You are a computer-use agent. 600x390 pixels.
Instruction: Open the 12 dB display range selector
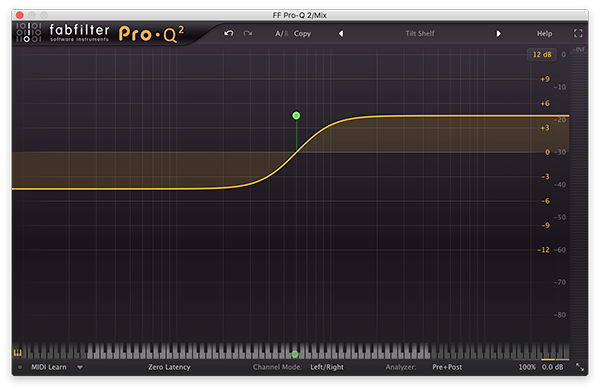point(542,55)
